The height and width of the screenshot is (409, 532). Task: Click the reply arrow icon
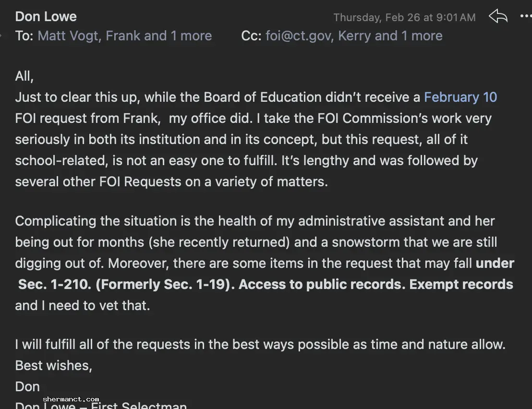[x=498, y=17]
